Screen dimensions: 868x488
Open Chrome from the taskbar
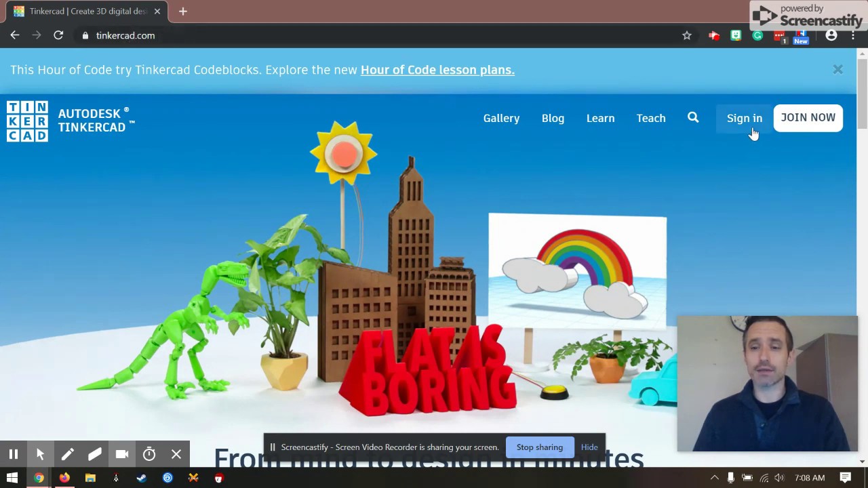point(39,478)
